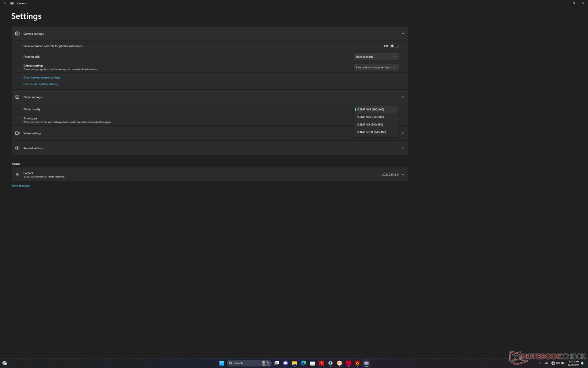
Task: Click the back arrow in title bar
Action: tap(5, 3)
